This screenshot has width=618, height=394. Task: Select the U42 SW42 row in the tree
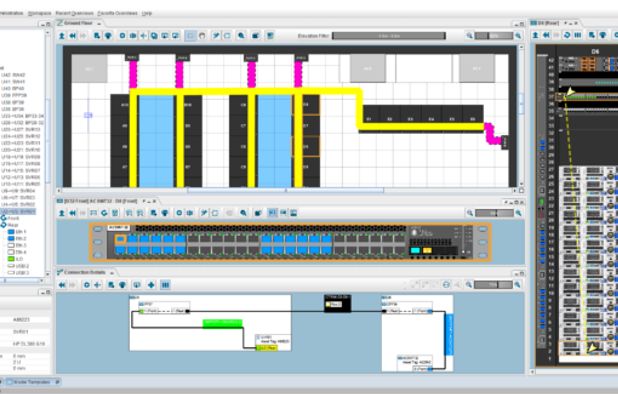(x=13, y=75)
